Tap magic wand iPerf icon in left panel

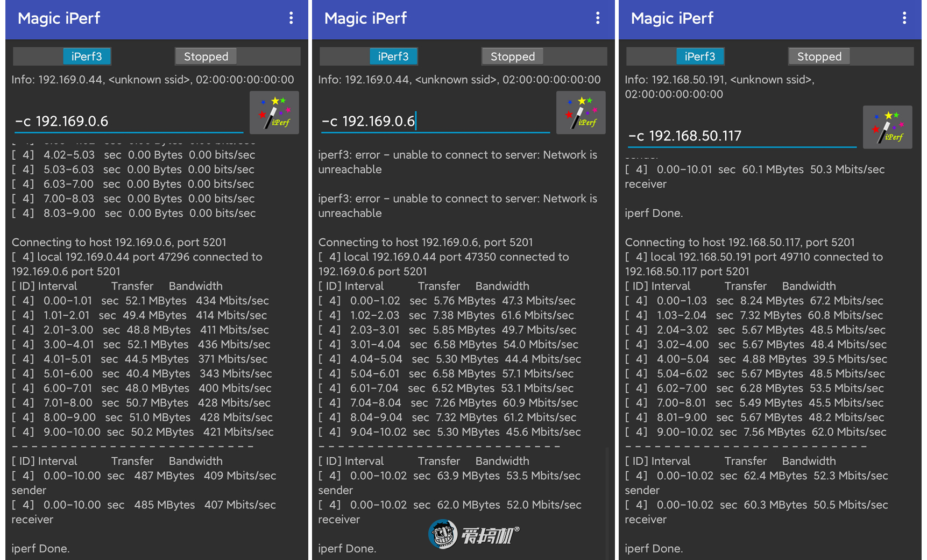(x=274, y=112)
